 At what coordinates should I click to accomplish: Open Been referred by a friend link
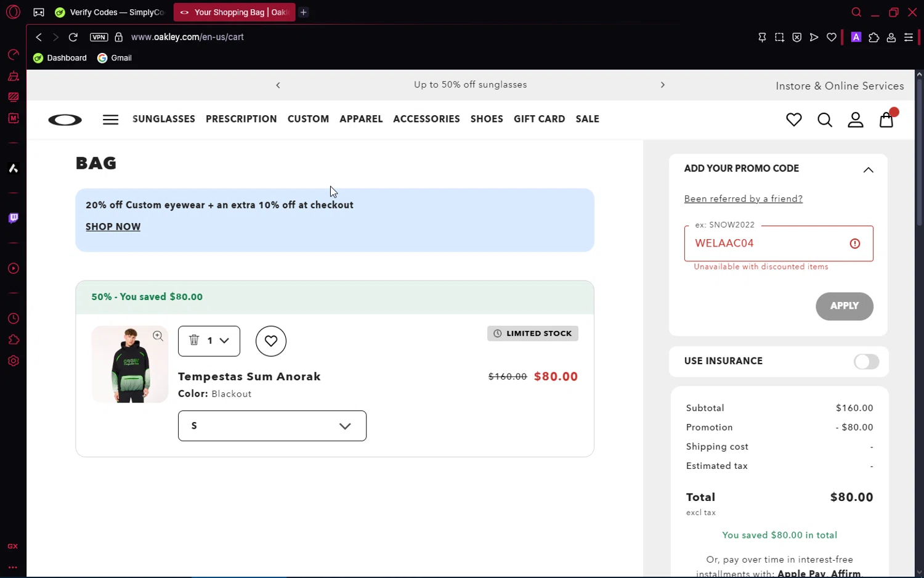point(743,198)
